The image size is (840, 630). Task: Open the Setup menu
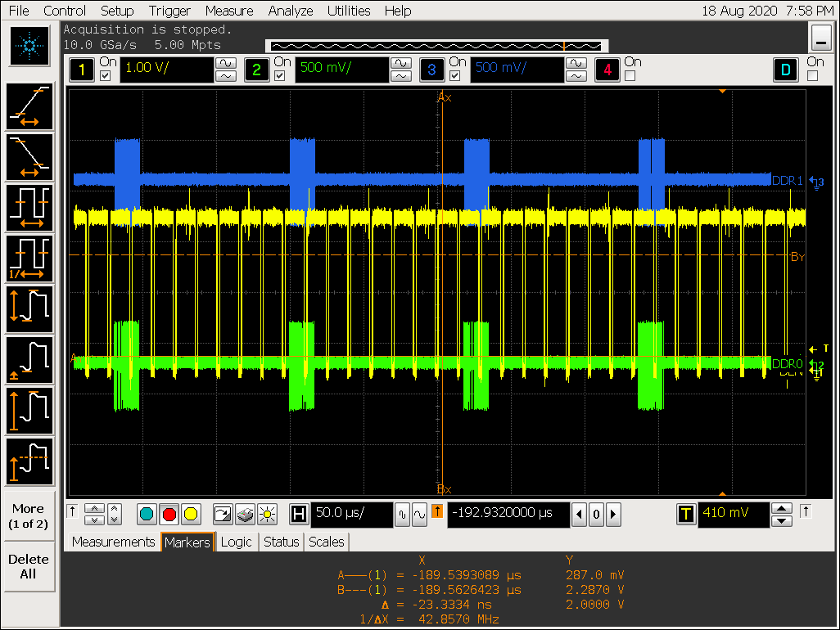coord(117,11)
